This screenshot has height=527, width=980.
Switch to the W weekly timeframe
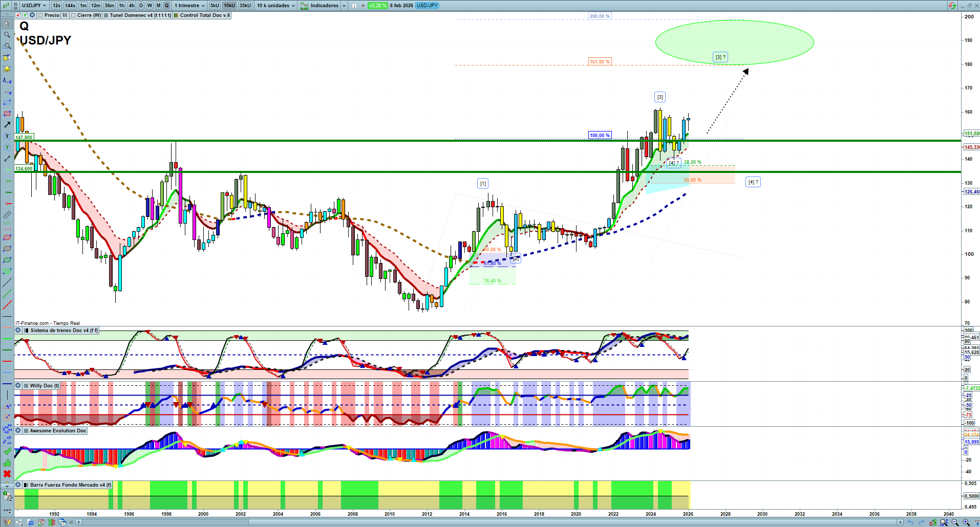pyautogui.click(x=150, y=6)
